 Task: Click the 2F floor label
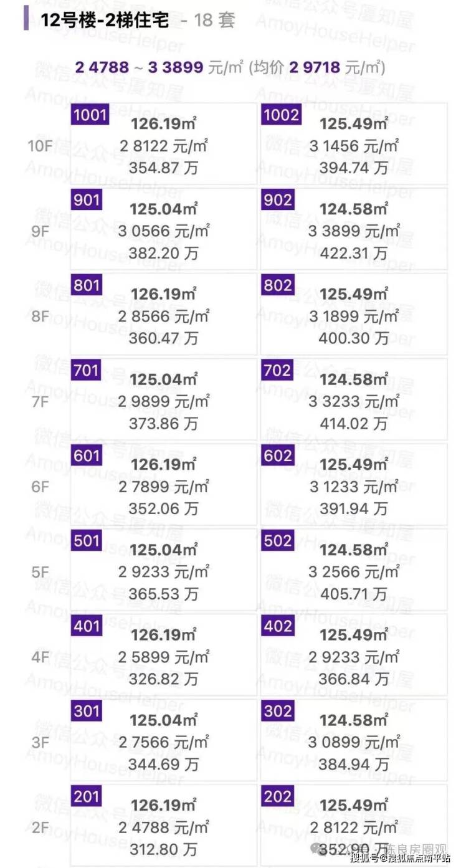[x=40, y=827]
